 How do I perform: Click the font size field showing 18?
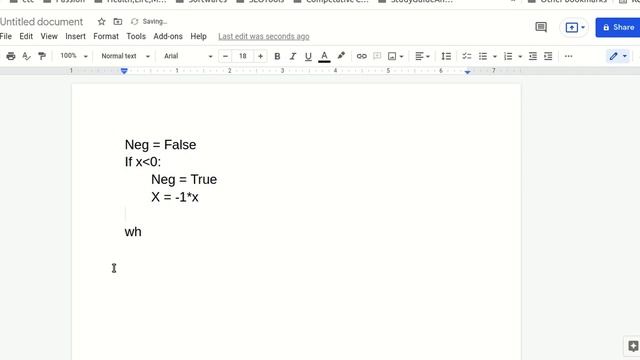[x=243, y=56]
